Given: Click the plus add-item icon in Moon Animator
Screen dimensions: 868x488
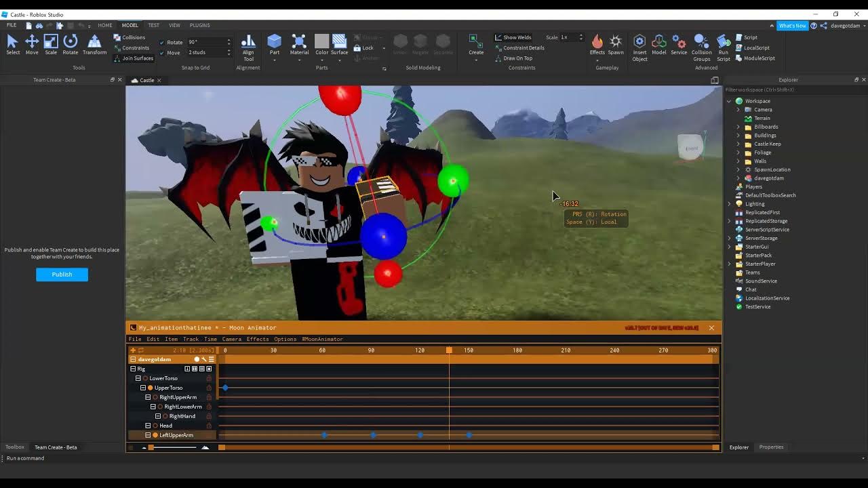Looking at the screenshot, I should tap(133, 350).
